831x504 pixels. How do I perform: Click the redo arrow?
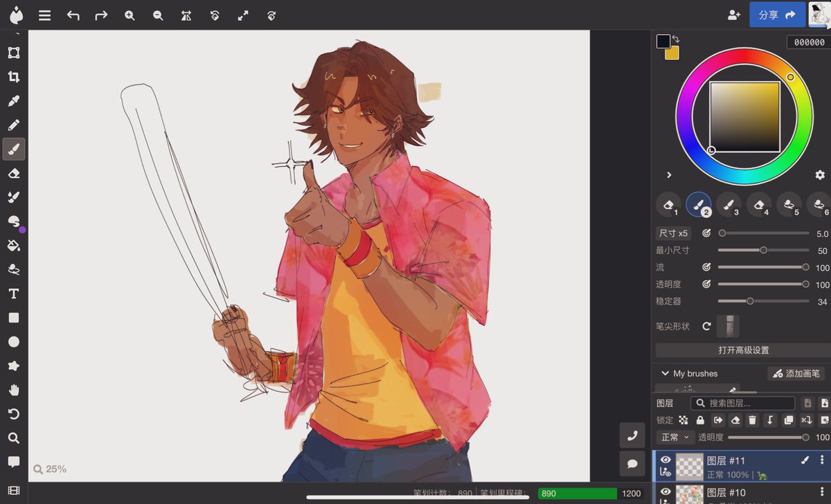(101, 15)
